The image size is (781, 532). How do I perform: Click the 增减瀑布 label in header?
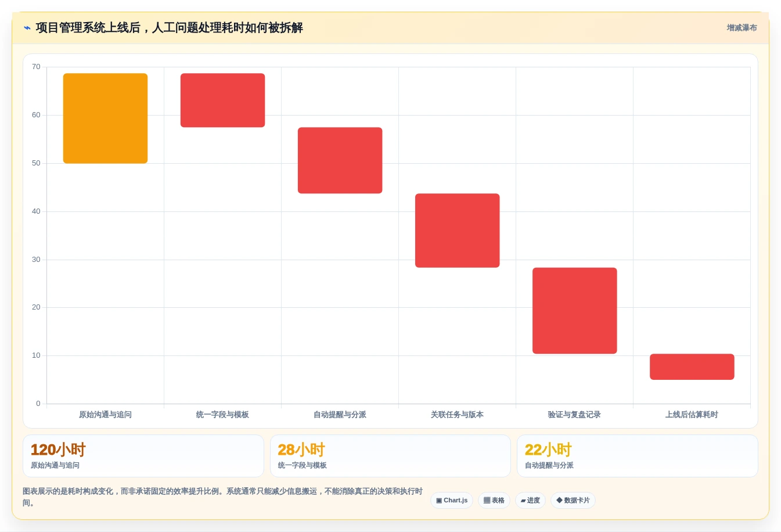(742, 28)
